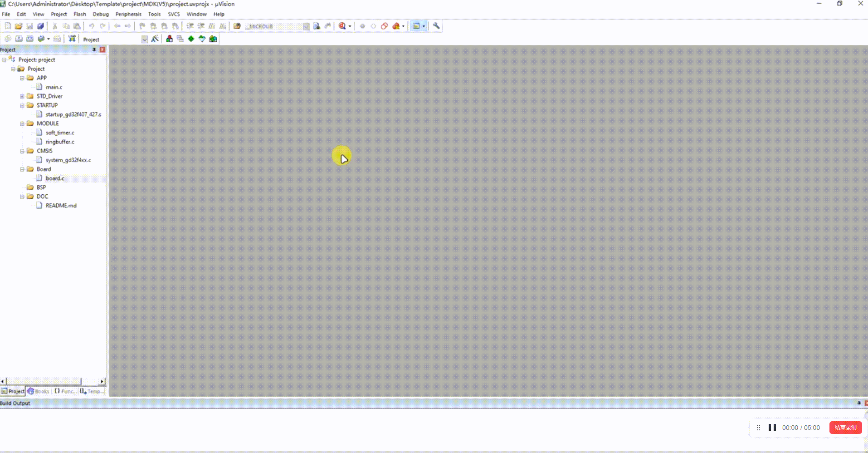Toggle the window layout toolbar button
Image resolution: width=868 pixels, height=453 pixels.
416,26
